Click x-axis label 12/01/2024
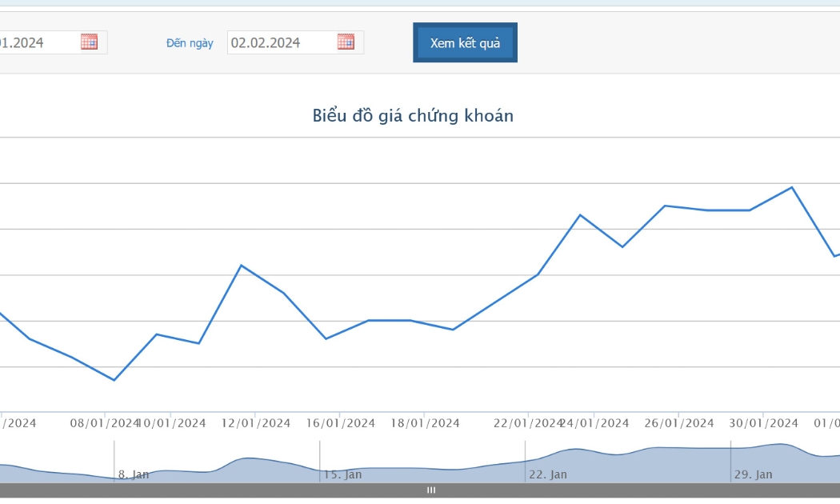 point(256,423)
